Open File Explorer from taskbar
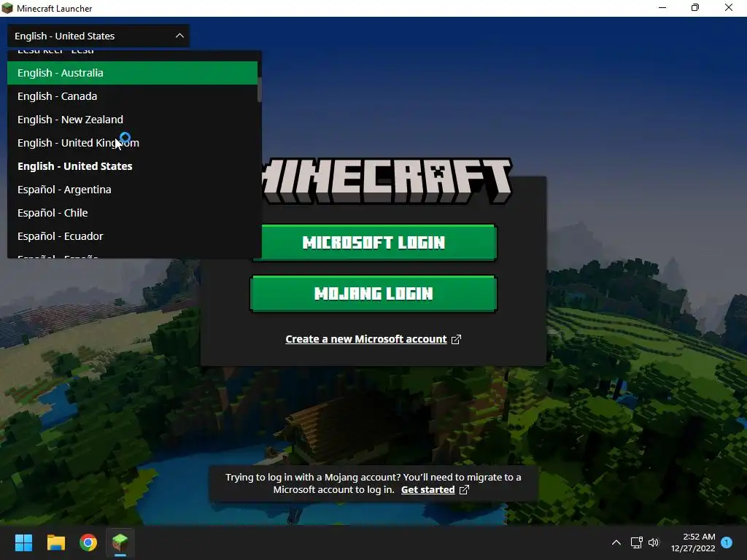The height and width of the screenshot is (560, 747). click(55, 542)
